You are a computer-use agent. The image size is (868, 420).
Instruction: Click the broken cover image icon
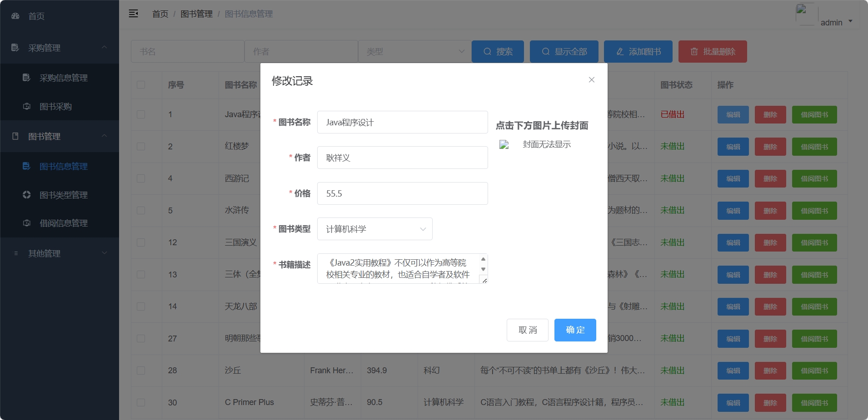tap(504, 145)
